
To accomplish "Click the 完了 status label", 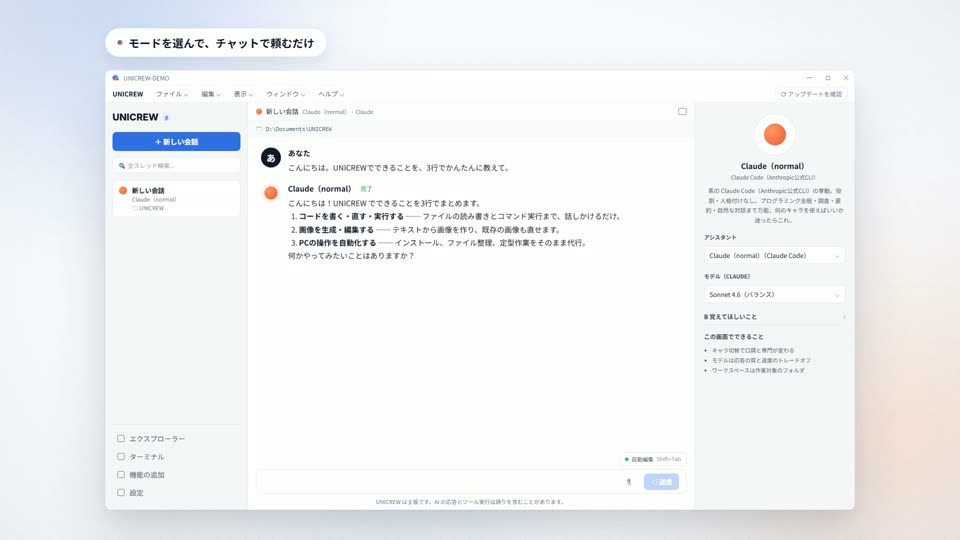I will coord(366,189).
